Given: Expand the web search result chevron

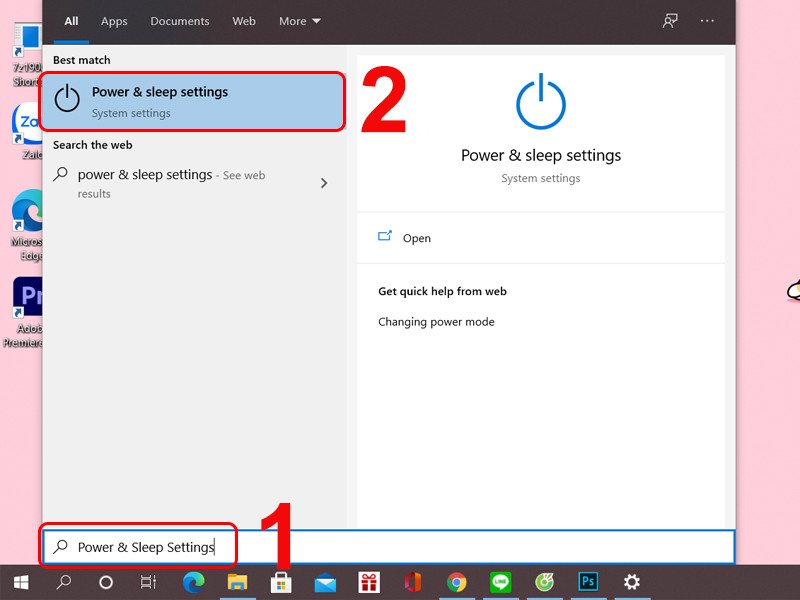Looking at the screenshot, I should coord(323,183).
